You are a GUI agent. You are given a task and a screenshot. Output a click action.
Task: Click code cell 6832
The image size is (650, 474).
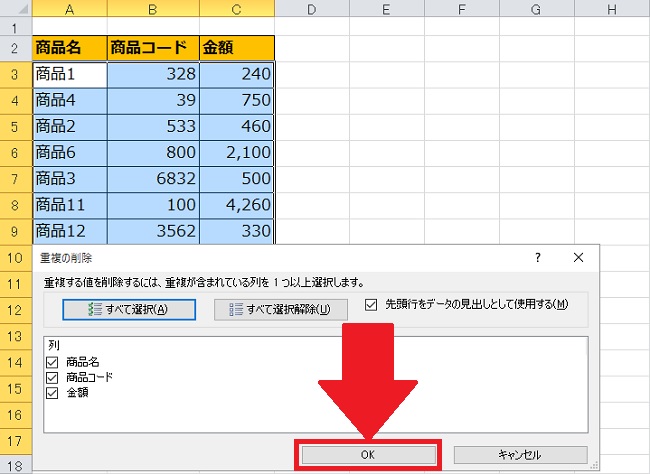point(153,179)
